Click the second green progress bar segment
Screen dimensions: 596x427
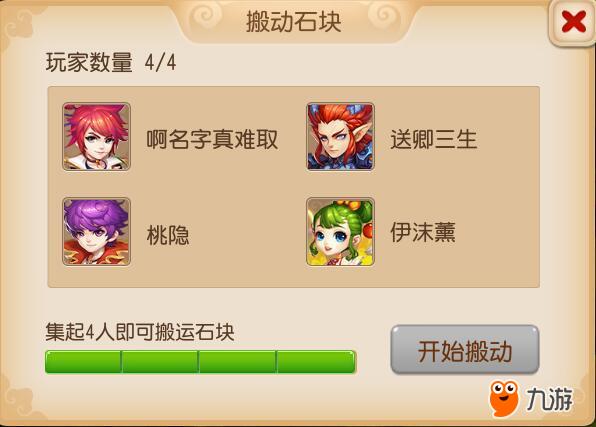(160, 362)
